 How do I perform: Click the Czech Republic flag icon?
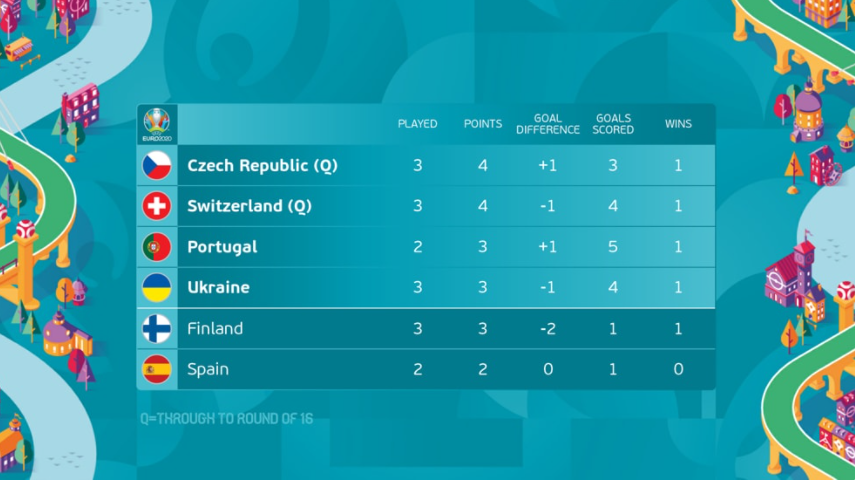(x=157, y=165)
